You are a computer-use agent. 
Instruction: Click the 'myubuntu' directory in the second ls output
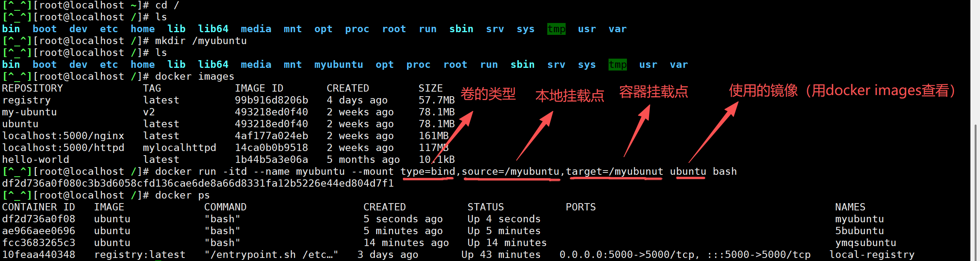[x=339, y=65]
